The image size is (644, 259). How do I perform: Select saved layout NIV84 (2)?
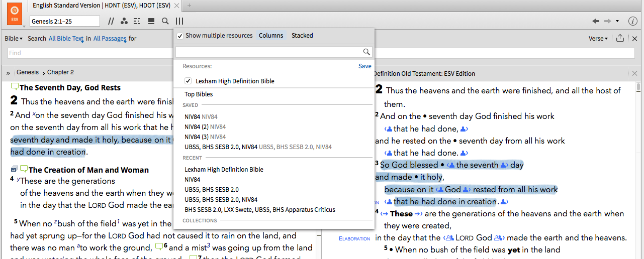205,126
